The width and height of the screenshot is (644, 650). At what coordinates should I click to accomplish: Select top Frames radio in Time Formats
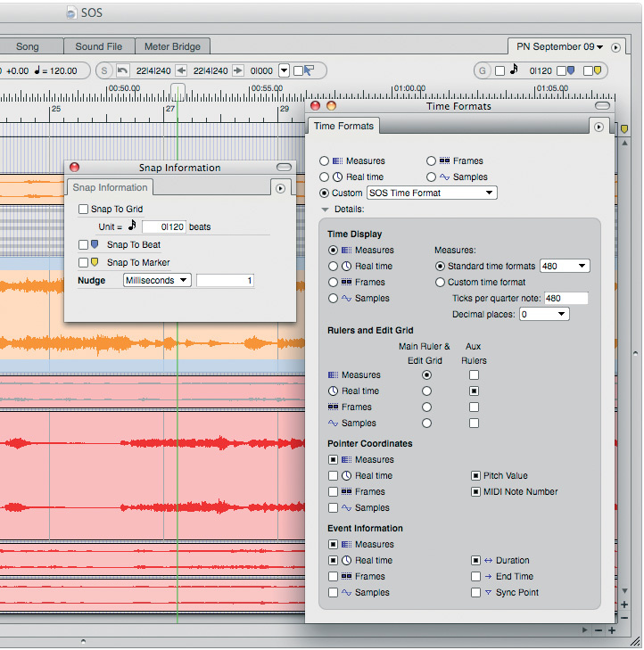(x=432, y=160)
